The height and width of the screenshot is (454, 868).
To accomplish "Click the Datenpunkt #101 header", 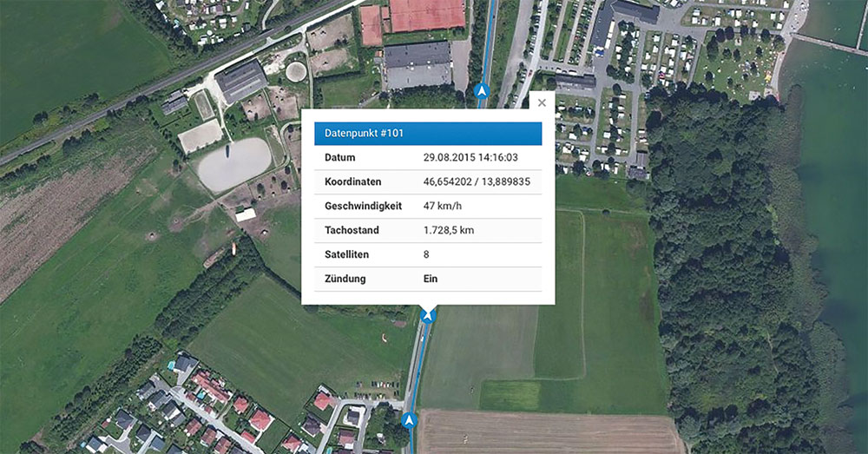I will [428, 134].
